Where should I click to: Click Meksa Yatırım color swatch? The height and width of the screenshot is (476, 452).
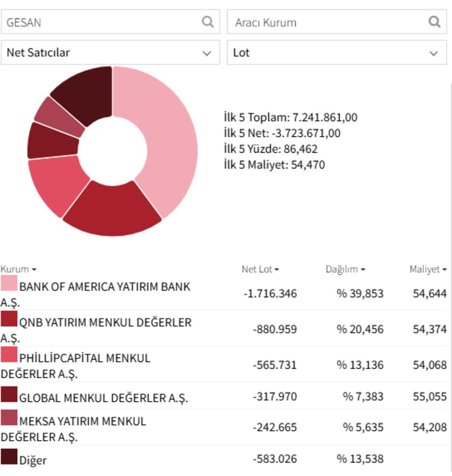pos(9,417)
